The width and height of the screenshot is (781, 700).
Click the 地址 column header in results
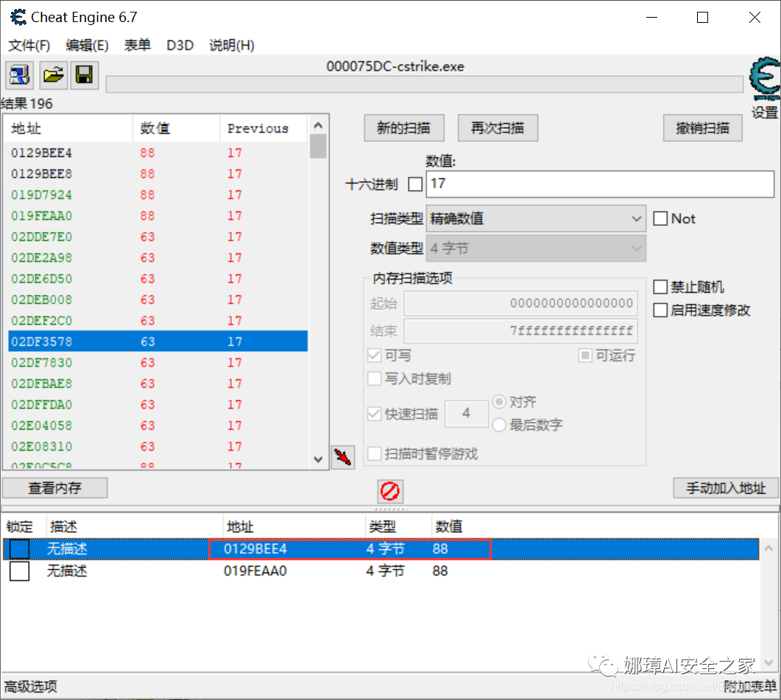(68, 129)
